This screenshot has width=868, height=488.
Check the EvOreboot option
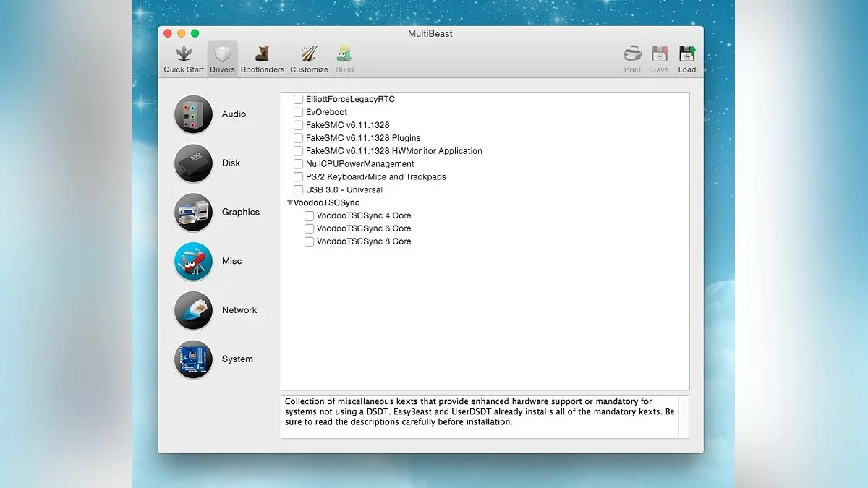(298, 112)
